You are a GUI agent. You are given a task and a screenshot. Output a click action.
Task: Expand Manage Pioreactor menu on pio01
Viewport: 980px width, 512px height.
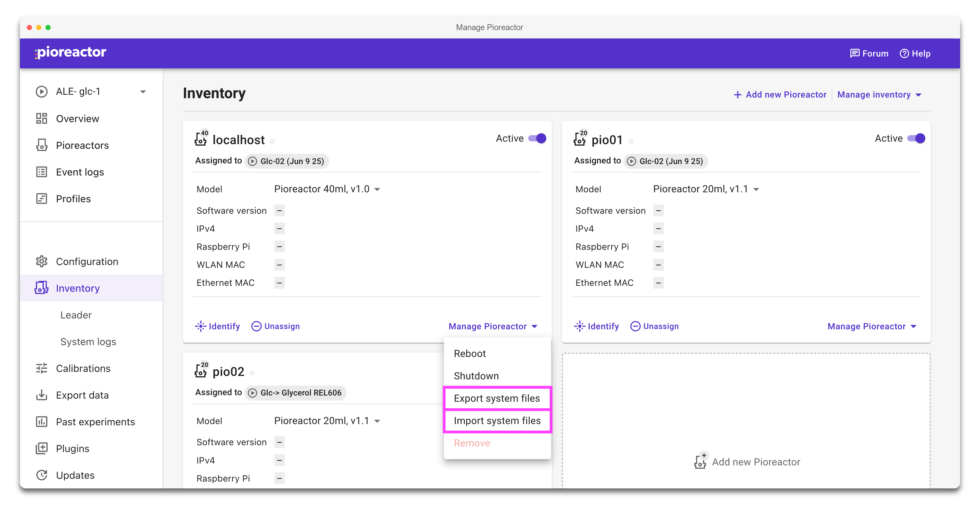(x=871, y=326)
